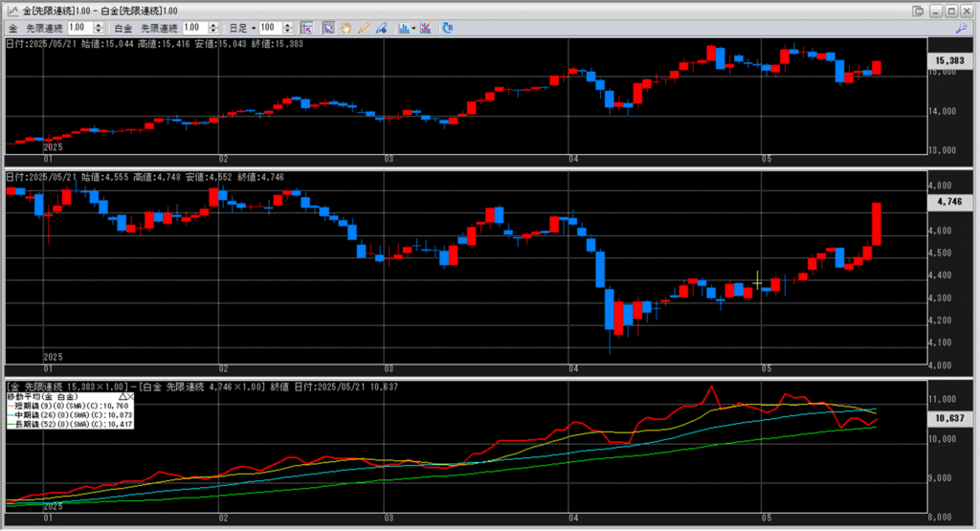Click the 03 month label under platinum chart
The image size is (980, 531).
coord(389,369)
